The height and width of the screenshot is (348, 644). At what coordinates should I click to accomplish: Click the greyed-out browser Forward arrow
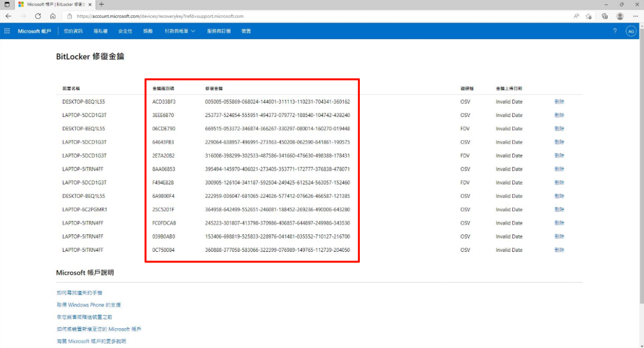pyautogui.click(x=23, y=16)
